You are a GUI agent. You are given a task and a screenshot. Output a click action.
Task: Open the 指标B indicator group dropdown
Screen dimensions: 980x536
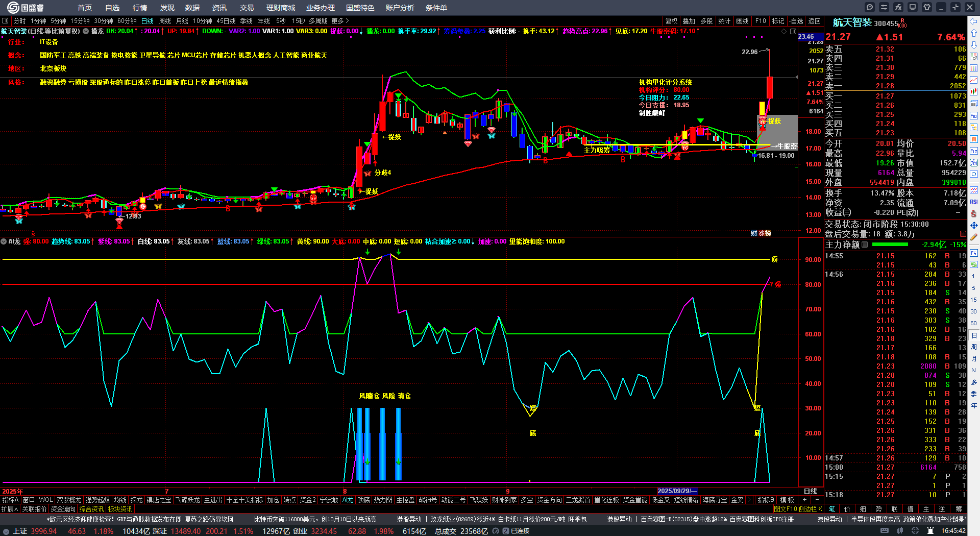[766, 500]
